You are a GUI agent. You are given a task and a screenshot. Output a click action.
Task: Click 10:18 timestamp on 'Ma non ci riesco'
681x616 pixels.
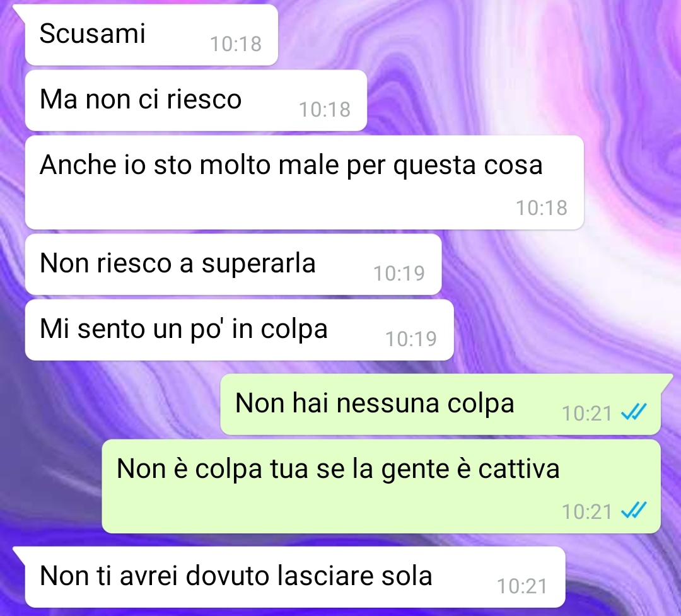pyautogui.click(x=325, y=110)
